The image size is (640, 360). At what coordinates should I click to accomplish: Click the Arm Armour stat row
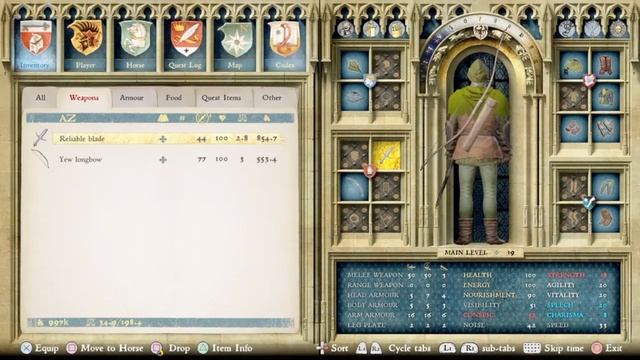click(398, 315)
